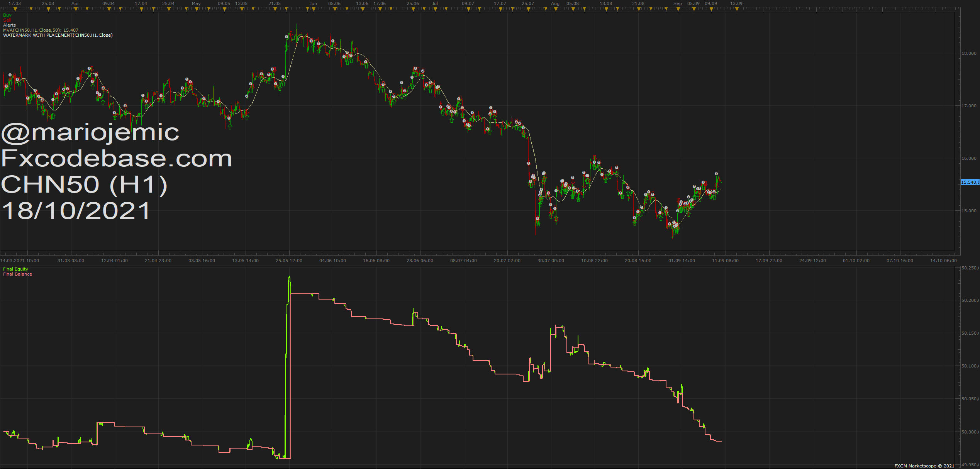Click the 08.07 04:00 time label

click(x=463, y=261)
